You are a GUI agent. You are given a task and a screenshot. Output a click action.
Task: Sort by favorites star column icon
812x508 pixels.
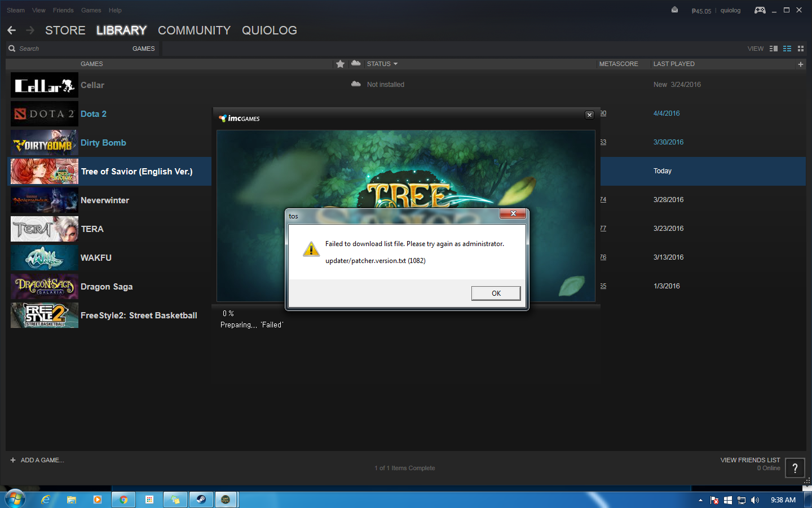340,64
